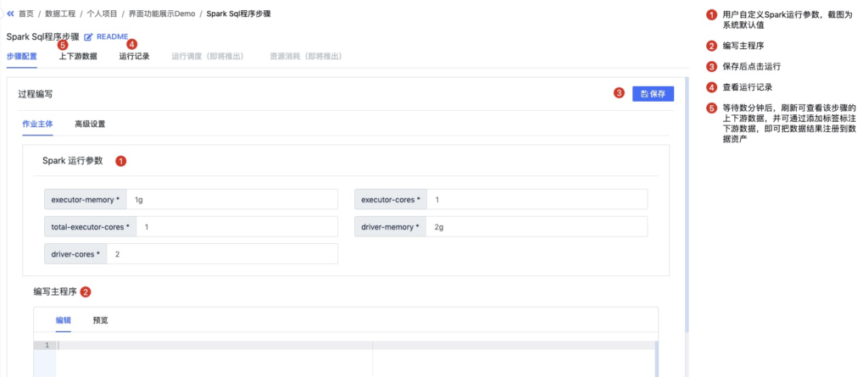
Task: Select the 运行调度（即将推出） tab
Action: coord(208,57)
